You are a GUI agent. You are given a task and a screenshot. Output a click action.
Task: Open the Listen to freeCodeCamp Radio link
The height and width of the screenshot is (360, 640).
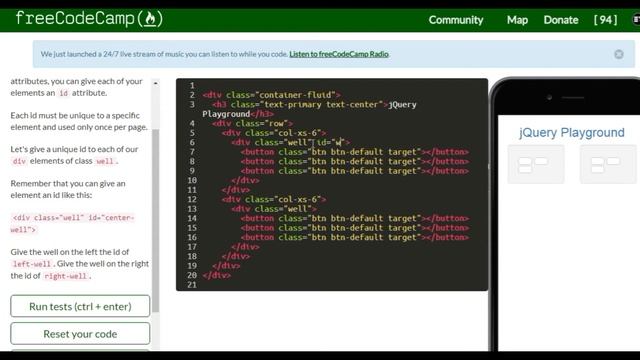pos(339,54)
